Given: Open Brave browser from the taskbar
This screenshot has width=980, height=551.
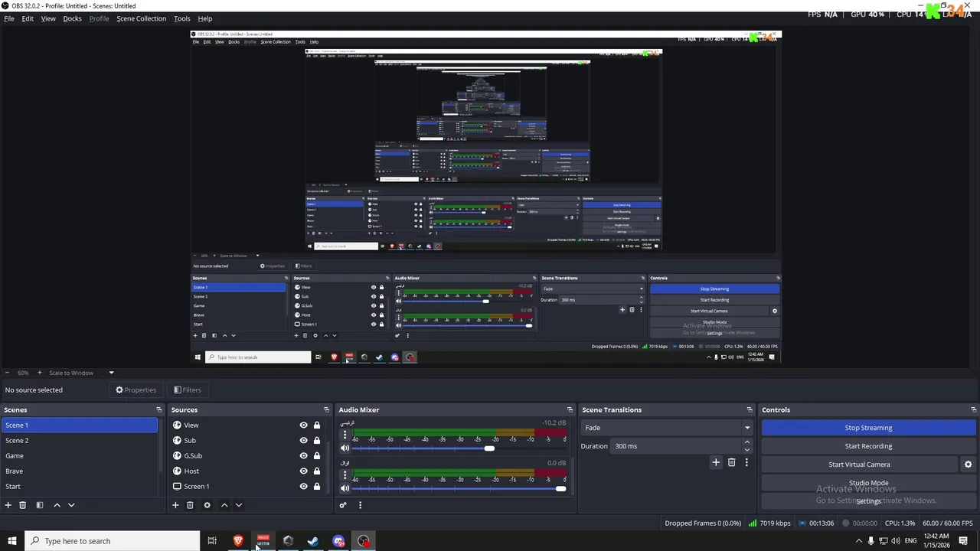Looking at the screenshot, I should 238,541.
